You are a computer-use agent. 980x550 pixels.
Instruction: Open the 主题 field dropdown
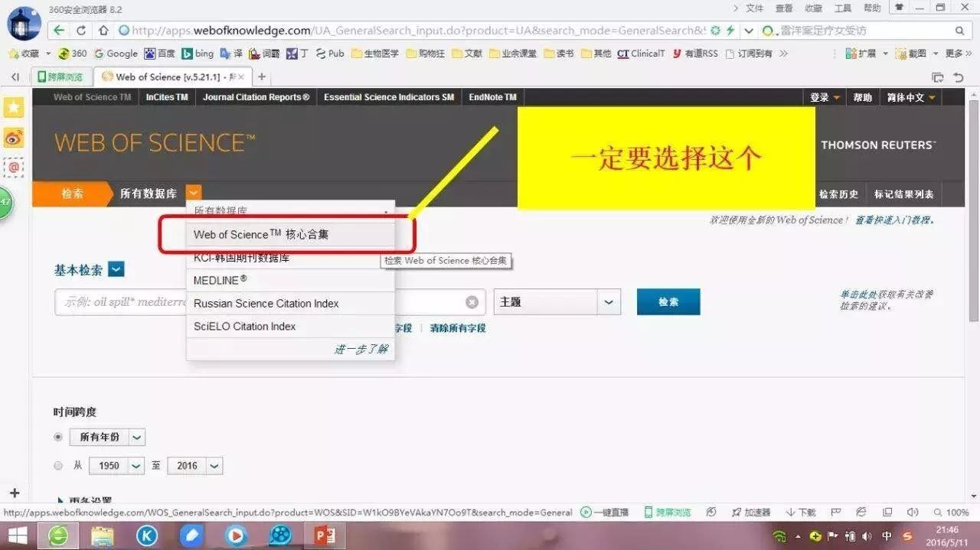coord(609,302)
